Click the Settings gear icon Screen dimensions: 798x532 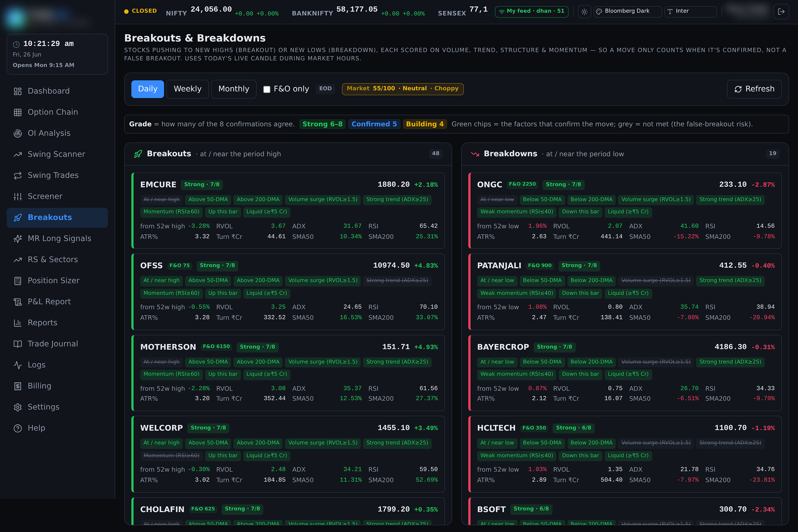17,407
